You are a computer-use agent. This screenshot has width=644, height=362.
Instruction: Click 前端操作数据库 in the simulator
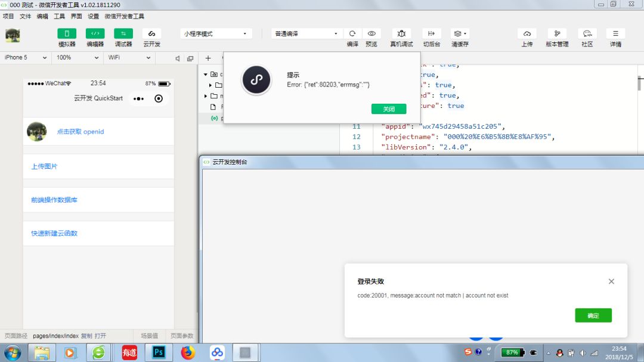[x=54, y=200]
